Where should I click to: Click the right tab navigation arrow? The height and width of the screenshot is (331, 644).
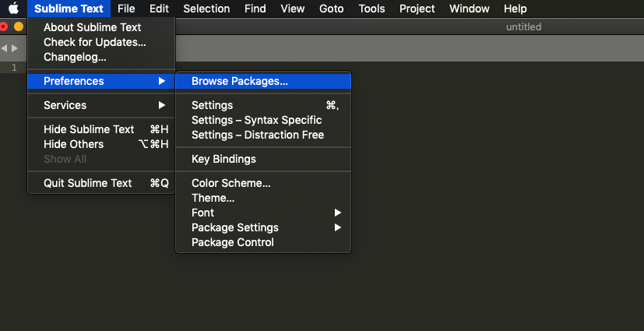coord(14,48)
